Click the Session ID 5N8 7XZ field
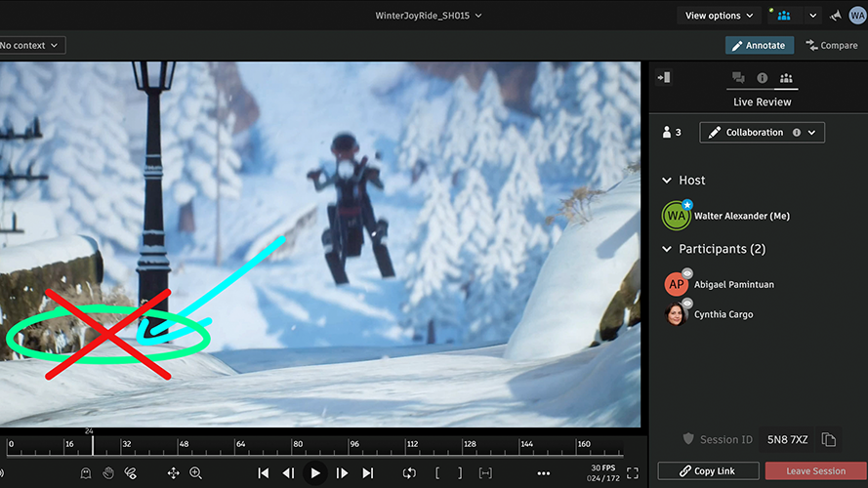This screenshot has width=868, height=488. coord(787,439)
